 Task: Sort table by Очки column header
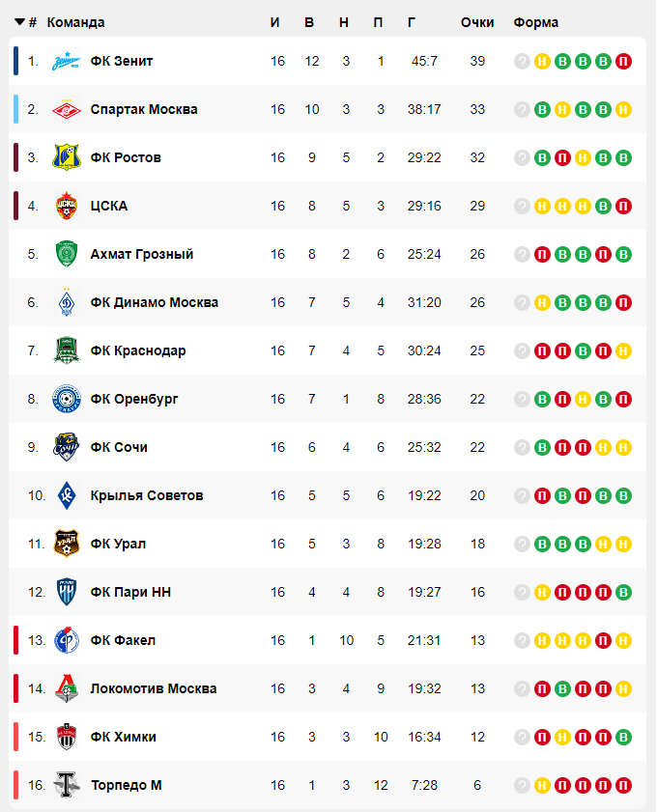(477, 22)
